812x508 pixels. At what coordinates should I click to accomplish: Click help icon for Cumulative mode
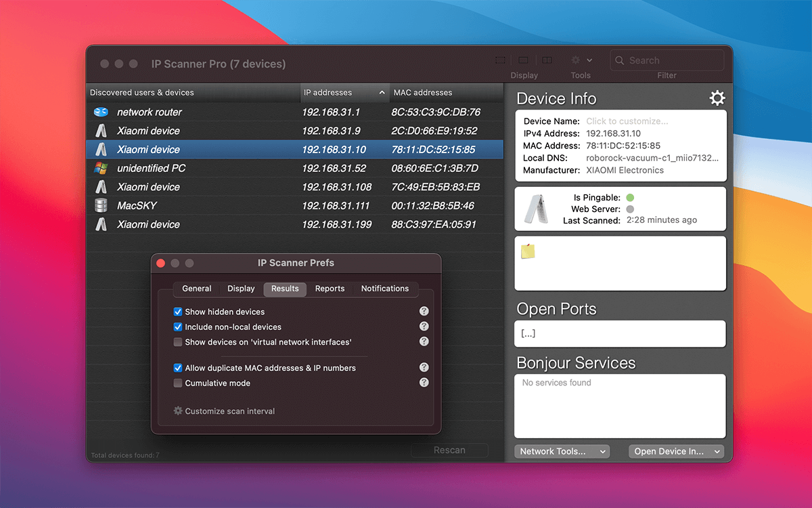[424, 382]
